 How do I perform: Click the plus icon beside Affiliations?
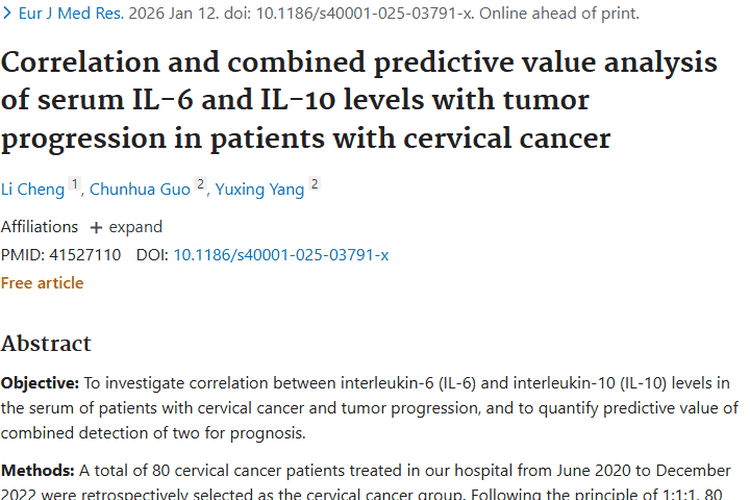click(x=96, y=227)
